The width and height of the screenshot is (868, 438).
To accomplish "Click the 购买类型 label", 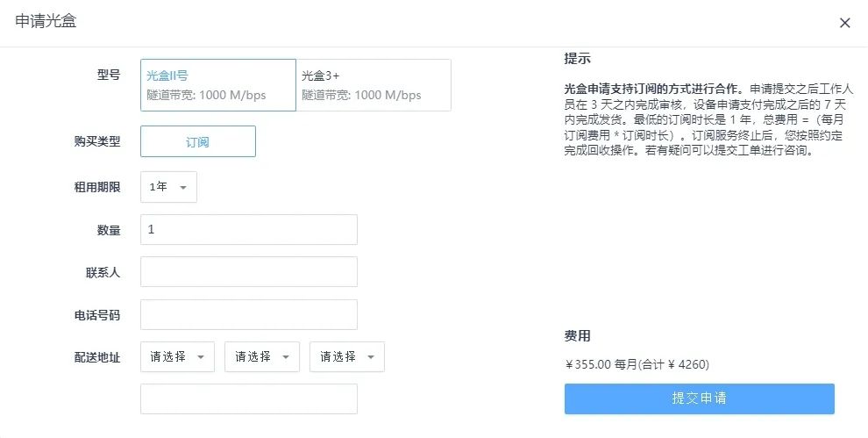I will tap(96, 141).
